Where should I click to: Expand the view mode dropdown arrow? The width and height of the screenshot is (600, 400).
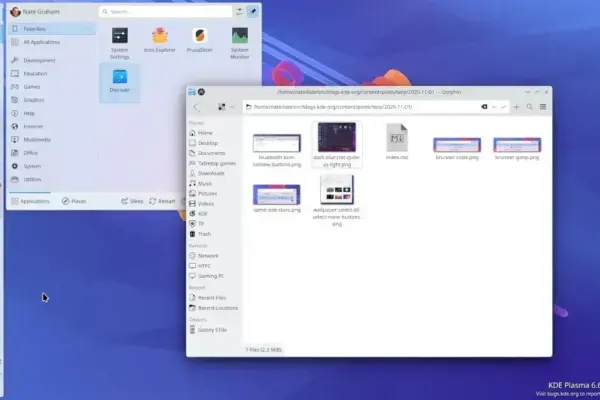pos(232,107)
